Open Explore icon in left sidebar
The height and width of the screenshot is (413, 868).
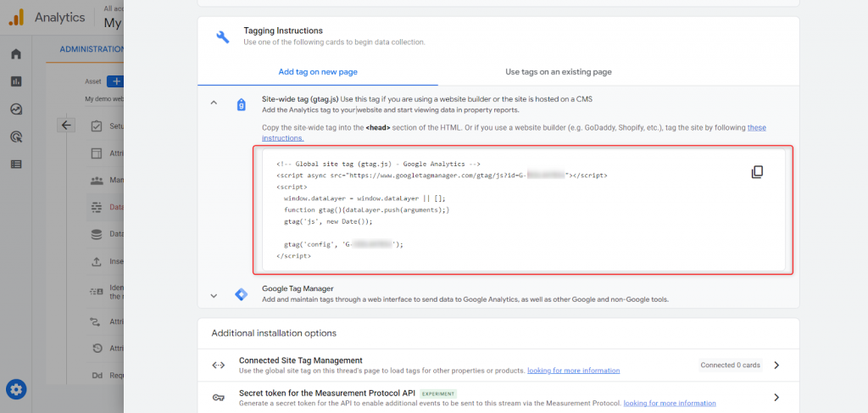(16, 109)
